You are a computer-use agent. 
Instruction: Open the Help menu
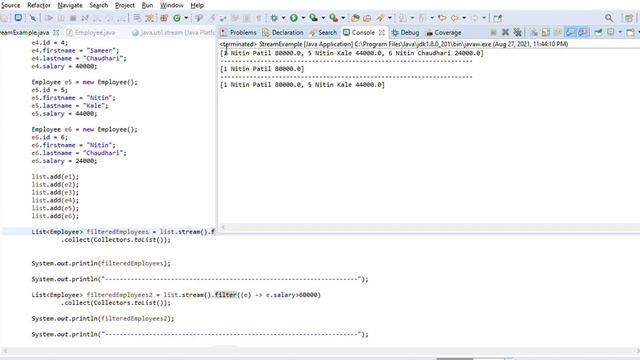tap(197, 5)
